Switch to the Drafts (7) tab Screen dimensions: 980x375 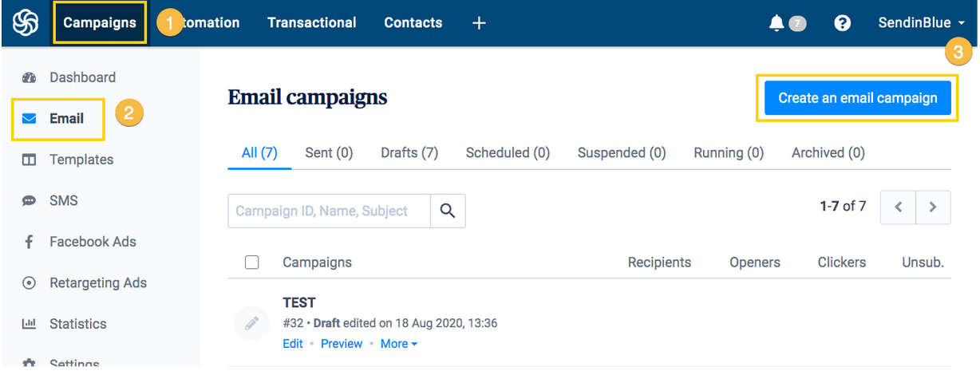[x=409, y=152]
